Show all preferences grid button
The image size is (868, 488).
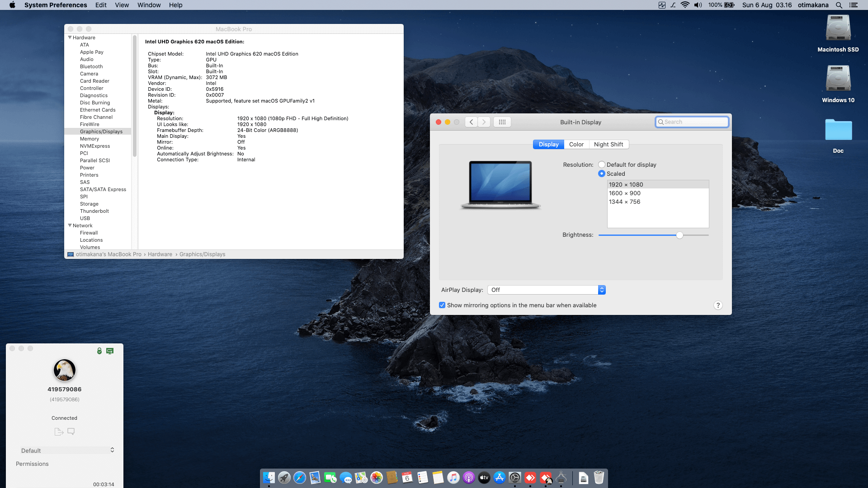[502, 122]
